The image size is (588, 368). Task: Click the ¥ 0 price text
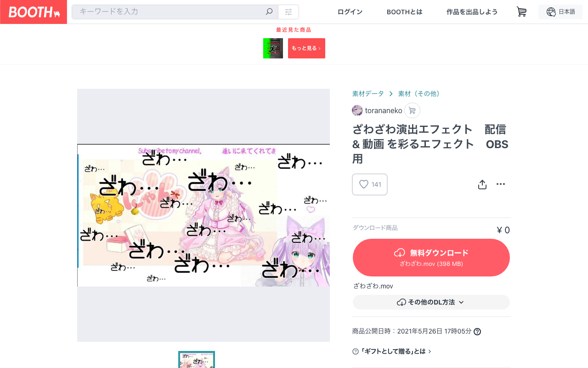[503, 230]
